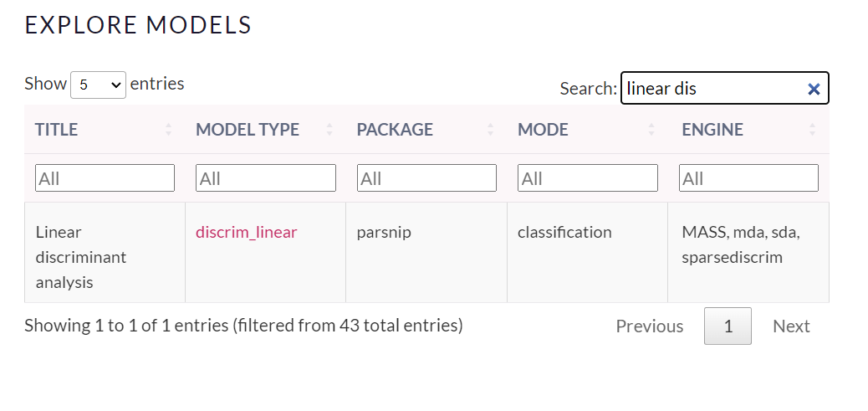The height and width of the screenshot is (411, 868).
Task: Sort by Engine column sort arrows
Action: pyautogui.click(x=813, y=130)
